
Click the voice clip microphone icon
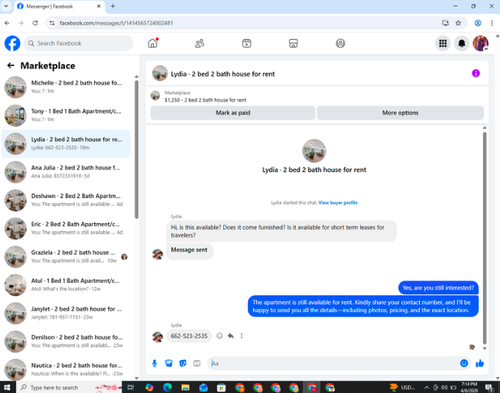coord(154,363)
